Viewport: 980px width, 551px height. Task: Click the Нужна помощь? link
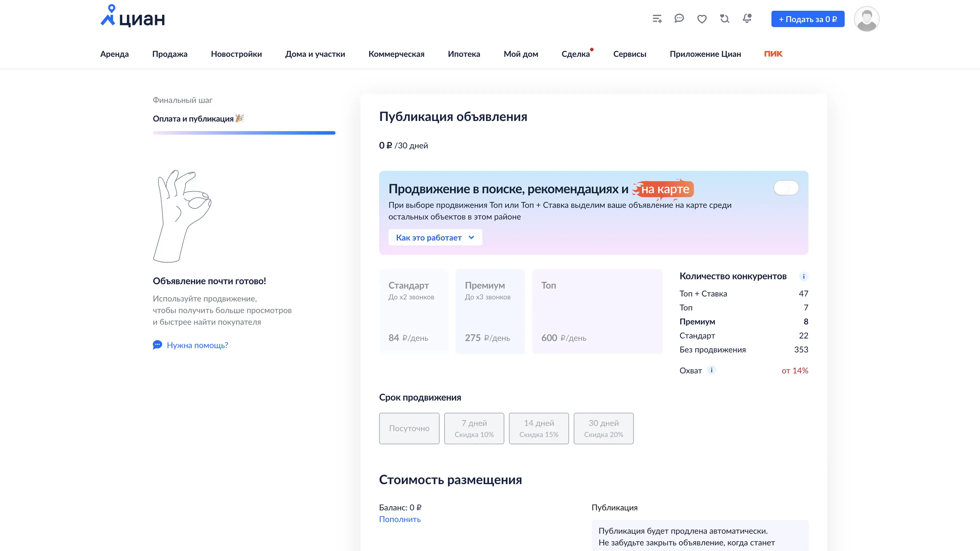pos(197,345)
